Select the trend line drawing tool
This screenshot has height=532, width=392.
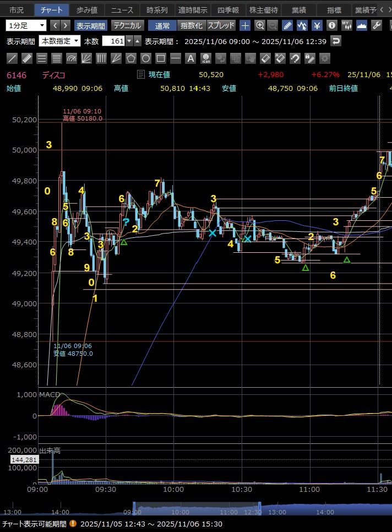pos(12,58)
